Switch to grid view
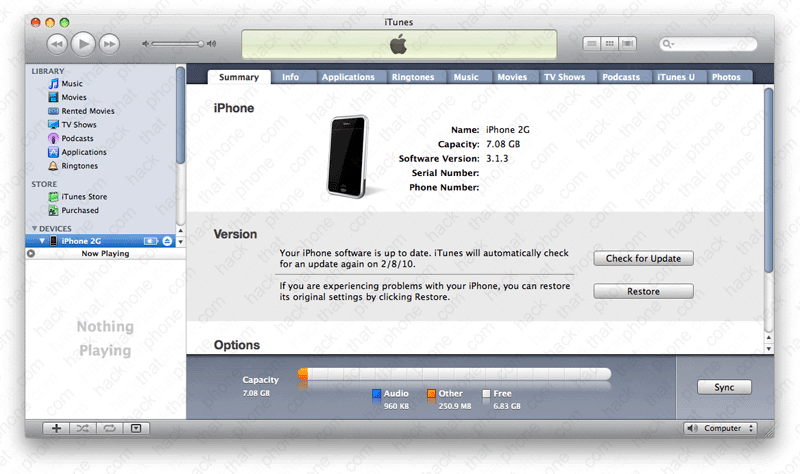 (610, 44)
